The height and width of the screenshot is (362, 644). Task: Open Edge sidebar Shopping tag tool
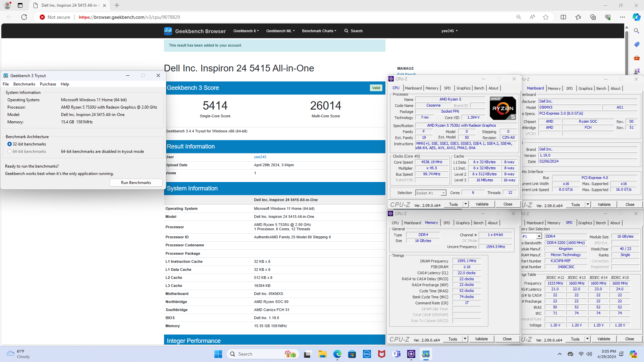636,44
